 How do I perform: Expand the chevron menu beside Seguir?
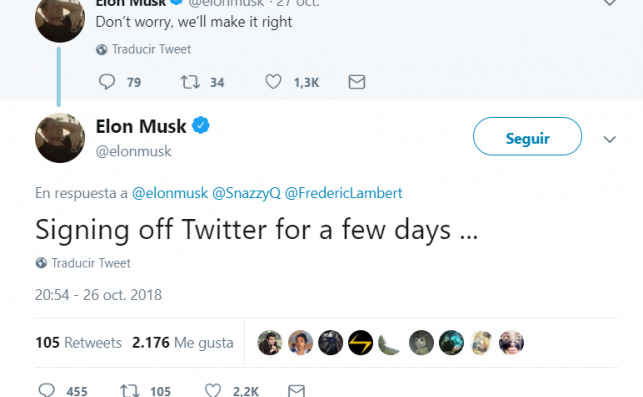pyautogui.click(x=610, y=139)
